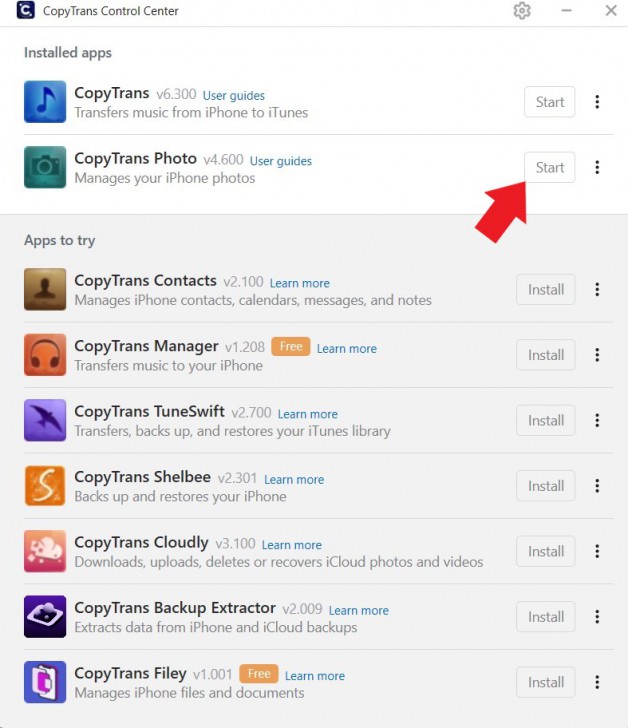Start CopyTrans Photo
The height and width of the screenshot is (728, 628).
(x=550, y=167)
